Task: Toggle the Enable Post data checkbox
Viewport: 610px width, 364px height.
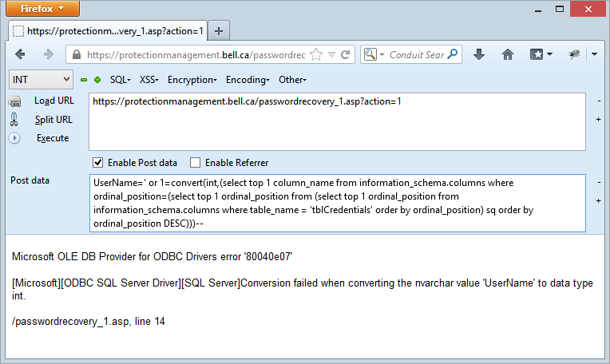Action: 98,163
